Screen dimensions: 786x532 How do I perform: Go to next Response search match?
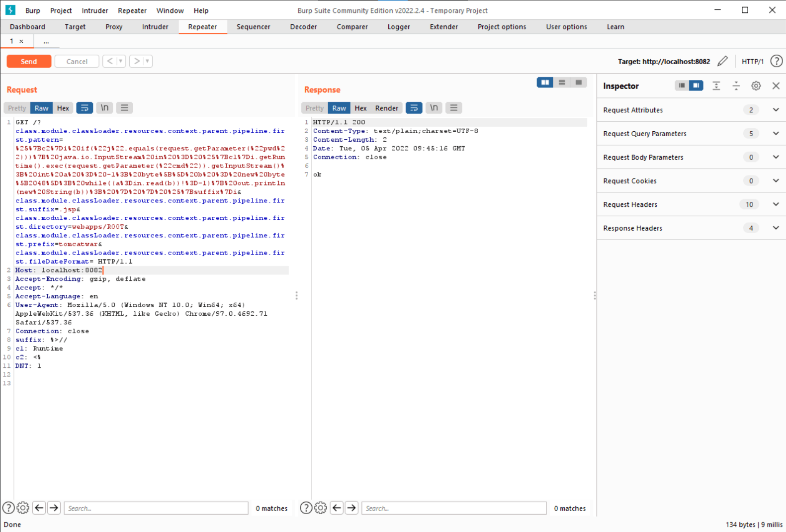[x=351, y=508]
